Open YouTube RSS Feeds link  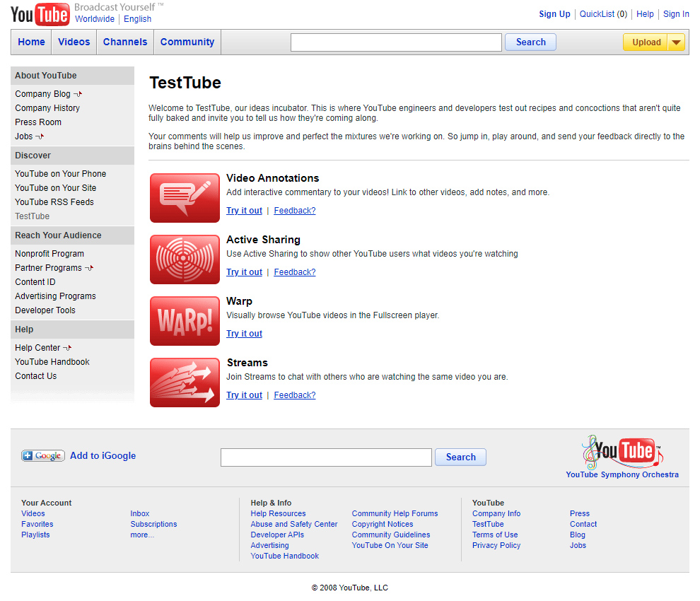(x=54, y=202)
